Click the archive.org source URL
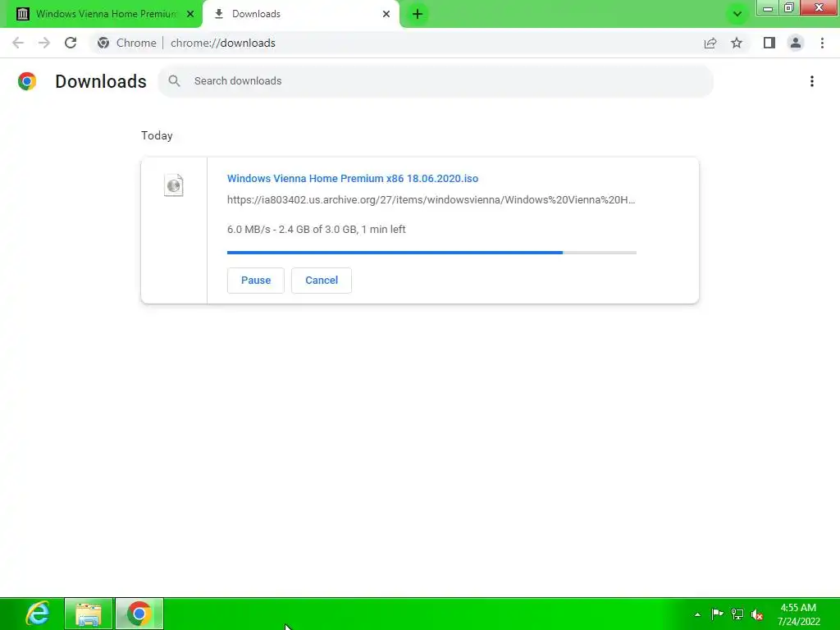Viewport: 840px width, 630px height. (431, 200)
